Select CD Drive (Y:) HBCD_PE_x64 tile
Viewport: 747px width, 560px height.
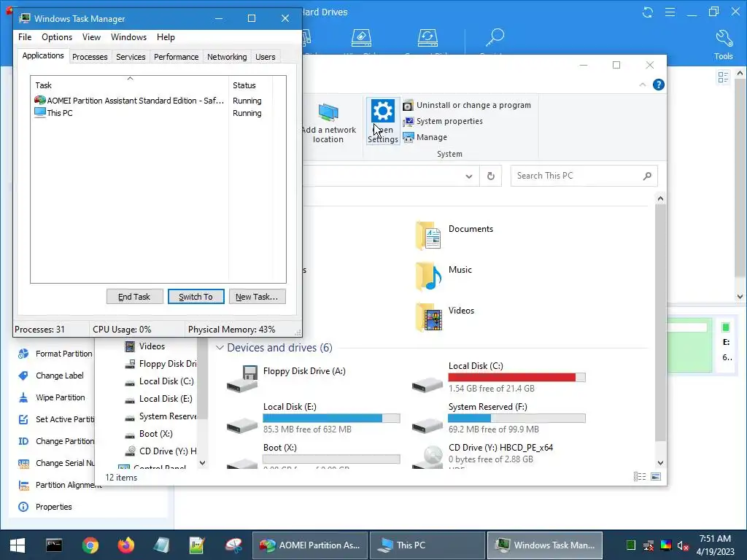click(x=483, y=455)
